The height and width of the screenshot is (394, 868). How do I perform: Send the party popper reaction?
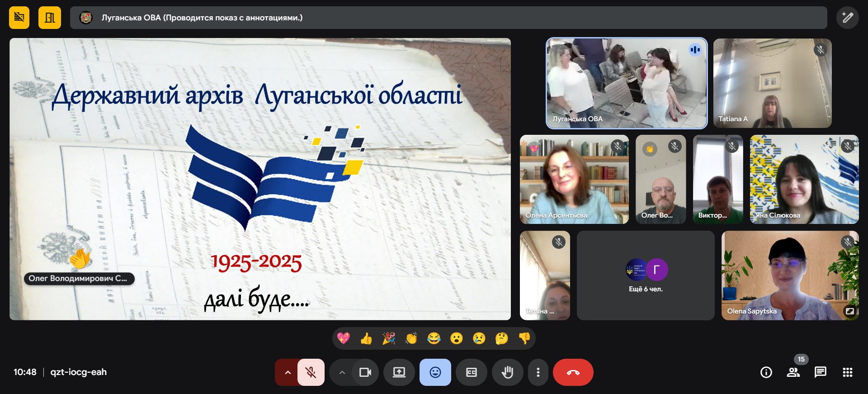point(389,338)
